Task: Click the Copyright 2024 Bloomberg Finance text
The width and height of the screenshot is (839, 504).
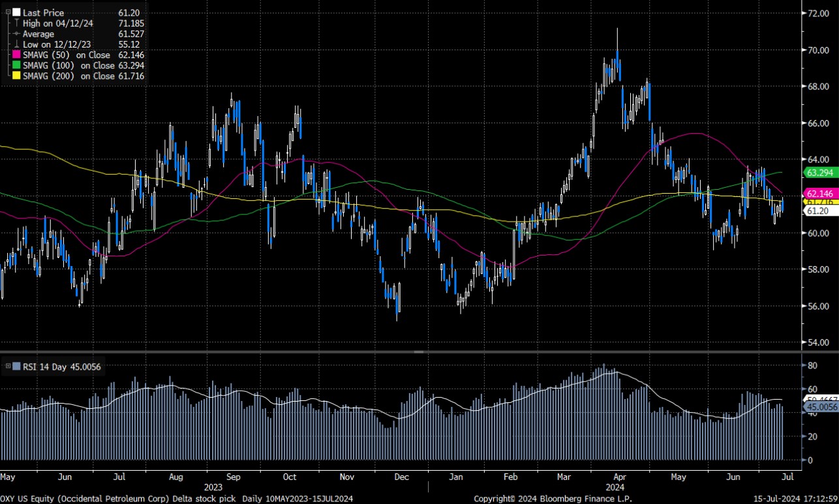Action: [551, 498]
